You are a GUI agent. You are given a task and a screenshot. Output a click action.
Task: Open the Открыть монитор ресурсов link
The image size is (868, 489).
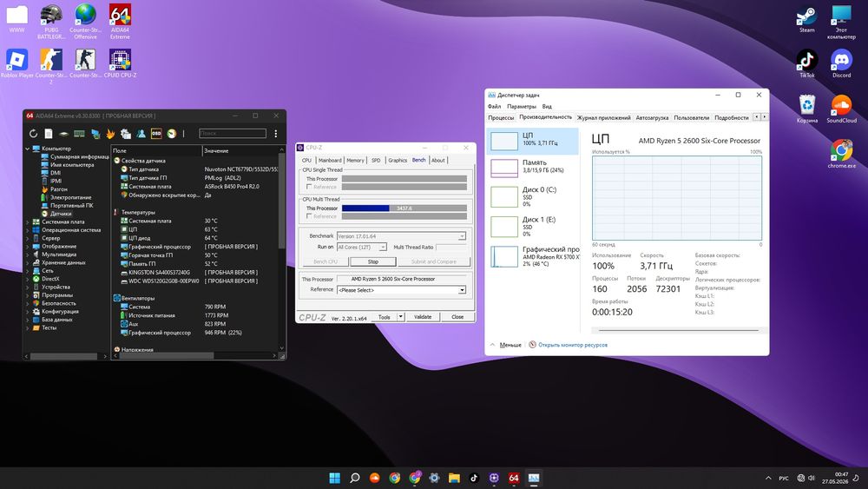[x=573, y=345]
